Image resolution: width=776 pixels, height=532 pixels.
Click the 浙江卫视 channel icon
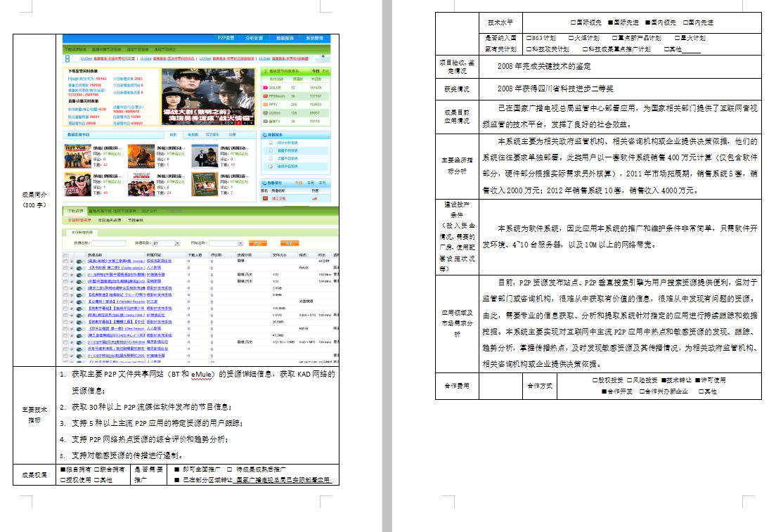(x=266, y=199)
